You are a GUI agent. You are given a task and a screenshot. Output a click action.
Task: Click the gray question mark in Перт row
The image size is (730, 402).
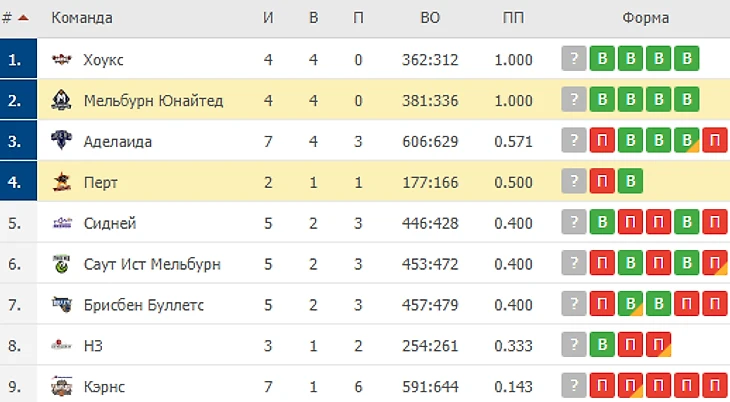pyautogui.click(x=574, y=182)
